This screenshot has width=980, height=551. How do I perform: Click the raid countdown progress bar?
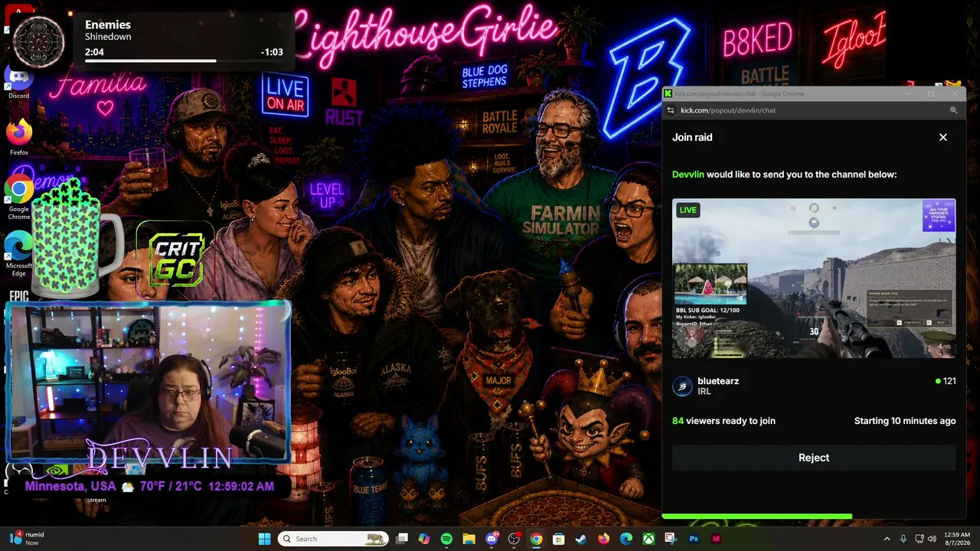coord(756,517)
